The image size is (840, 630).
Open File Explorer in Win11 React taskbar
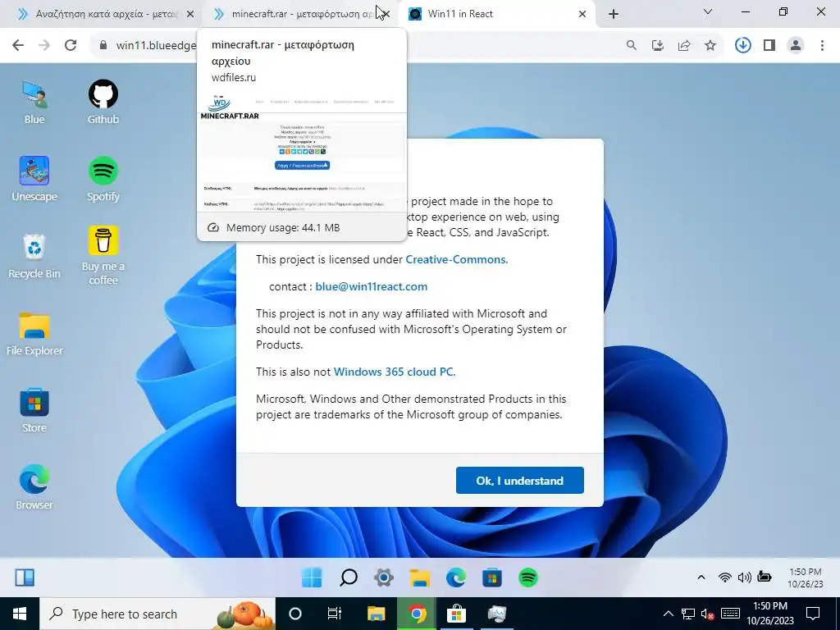point(420,577)
